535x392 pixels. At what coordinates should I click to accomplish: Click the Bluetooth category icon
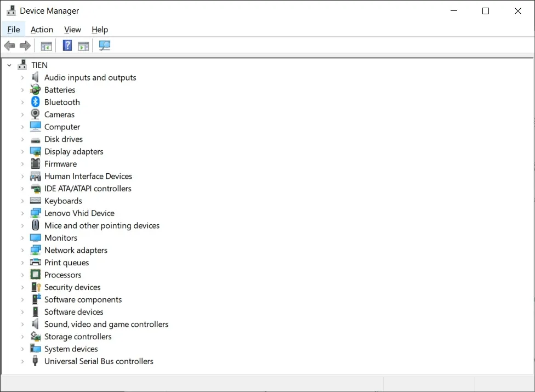point(35,102)
